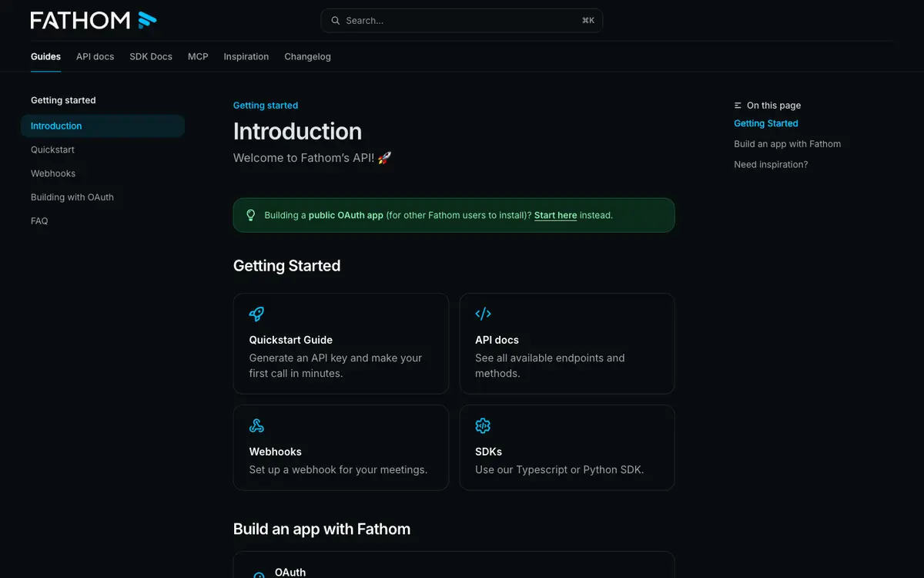Screen dimensions: 924x578
Task: Open the OAuth card
Action: pos(454,565)
